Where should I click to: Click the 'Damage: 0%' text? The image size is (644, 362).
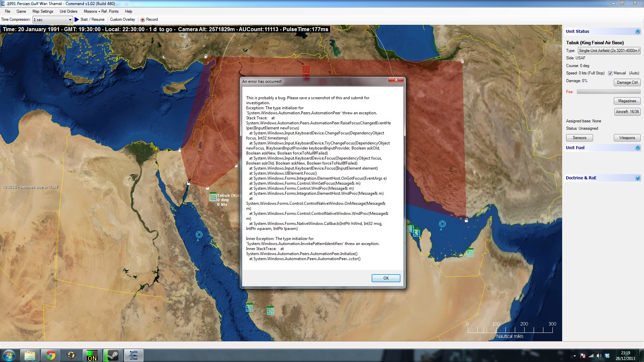(577, 81)
